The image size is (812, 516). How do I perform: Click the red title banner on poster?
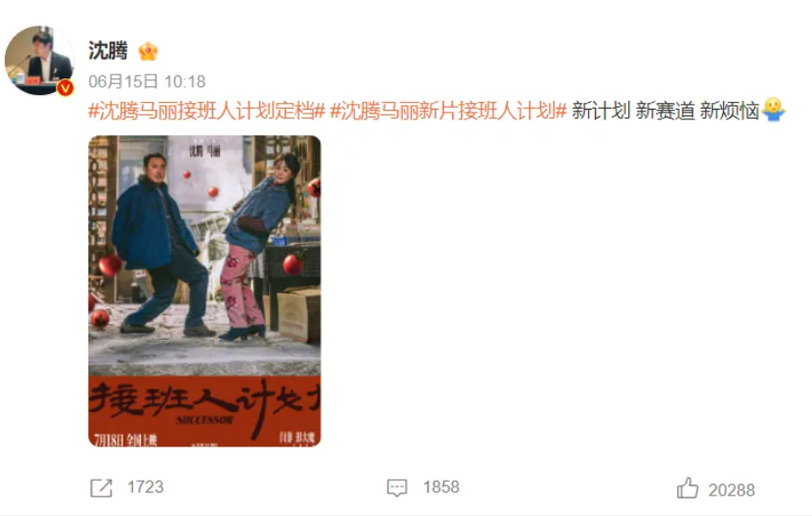tap(204, 411)
